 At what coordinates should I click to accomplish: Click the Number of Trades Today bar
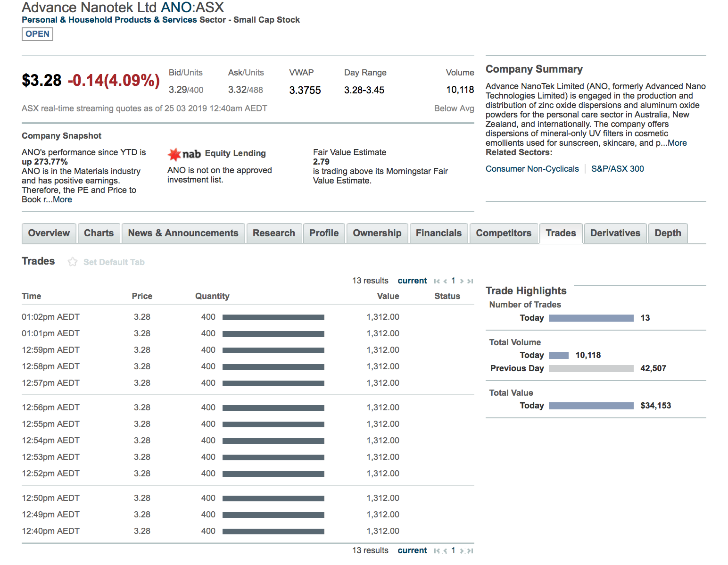pyautogui.click(x=591, y=318)
